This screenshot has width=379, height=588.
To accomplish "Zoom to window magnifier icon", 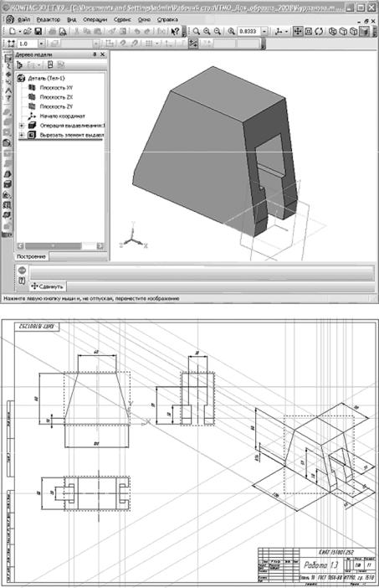I will tap(197, 32).
